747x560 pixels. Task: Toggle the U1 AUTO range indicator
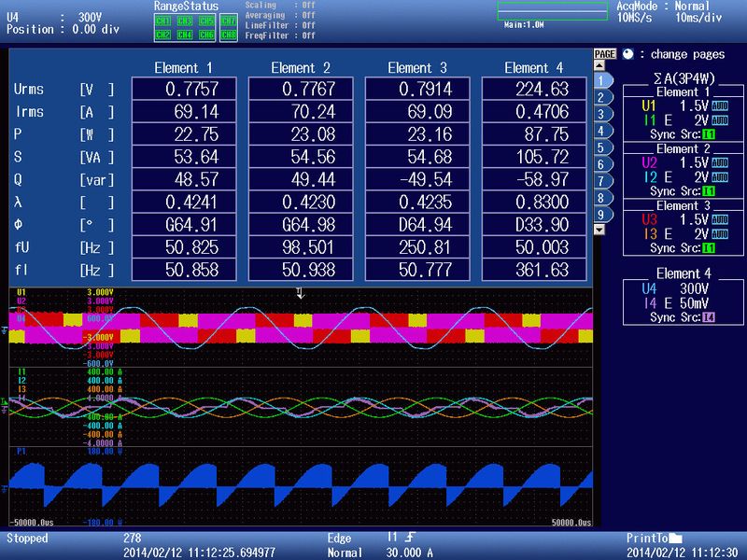718,107
